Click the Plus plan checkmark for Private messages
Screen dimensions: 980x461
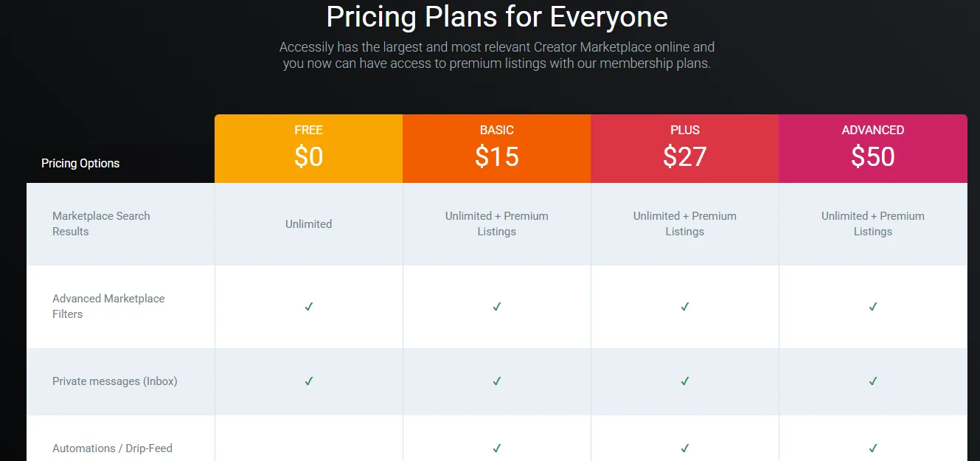coord(685,381)
